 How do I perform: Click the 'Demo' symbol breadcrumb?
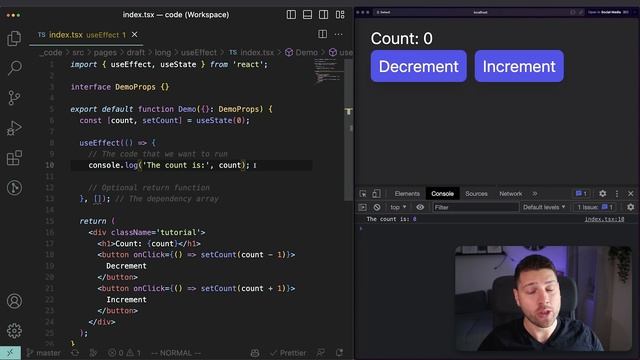tap(302, 53)
